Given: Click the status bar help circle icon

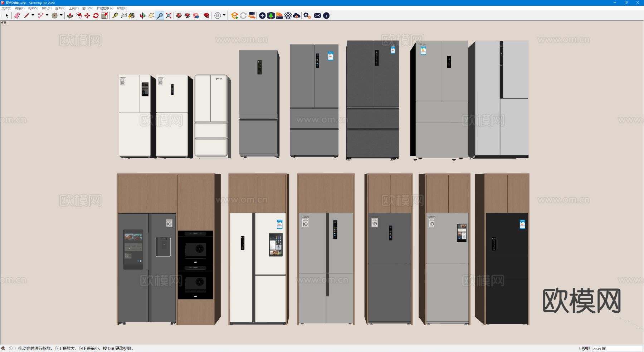Looking at the screenshot, I should click(x=11, y=348).
